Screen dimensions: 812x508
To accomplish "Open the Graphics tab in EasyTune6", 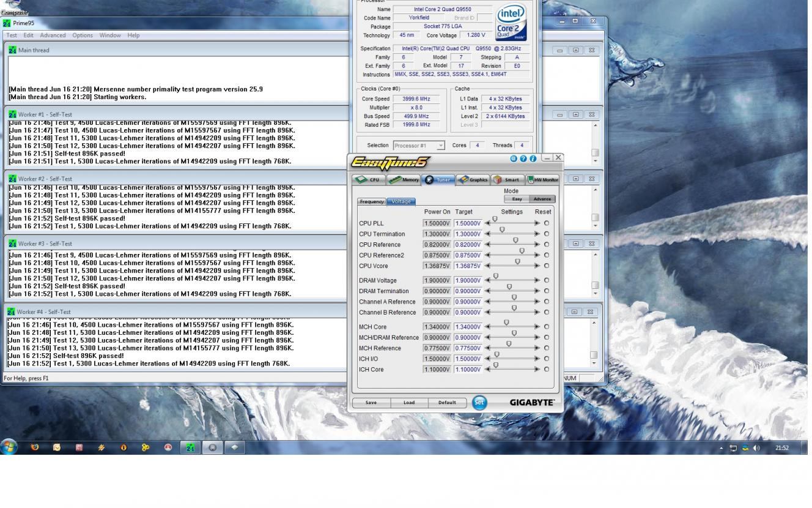I will point(473,180).
